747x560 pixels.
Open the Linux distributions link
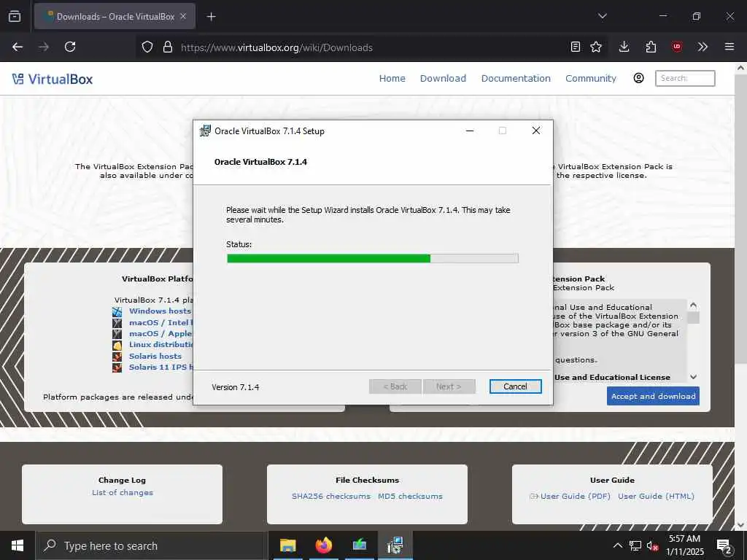coord(161,344)
